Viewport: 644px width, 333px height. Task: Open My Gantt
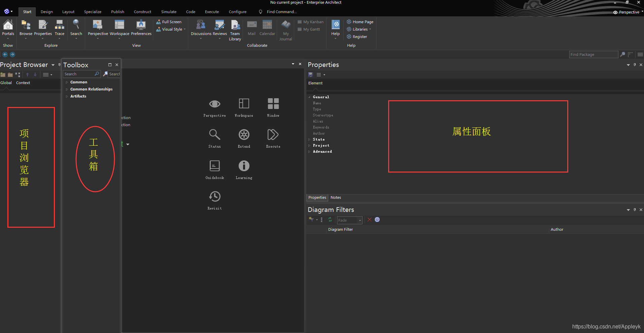coord(309,29)
